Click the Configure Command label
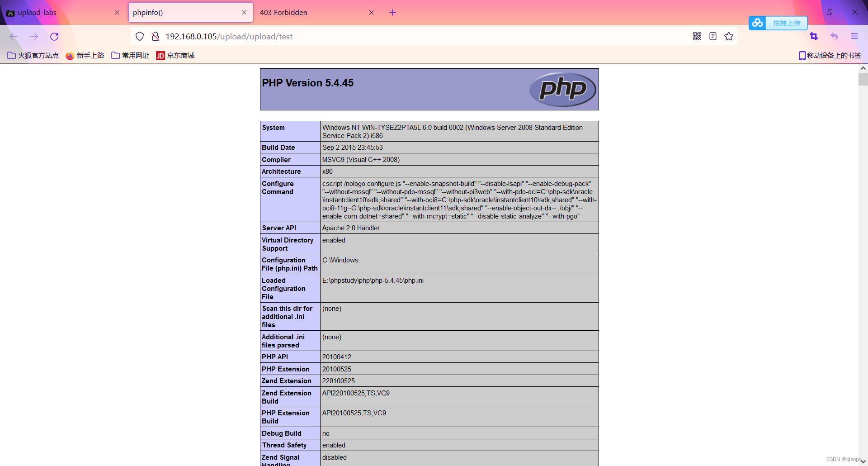Viewport: 868px width, 466px height. pos(278,188)
